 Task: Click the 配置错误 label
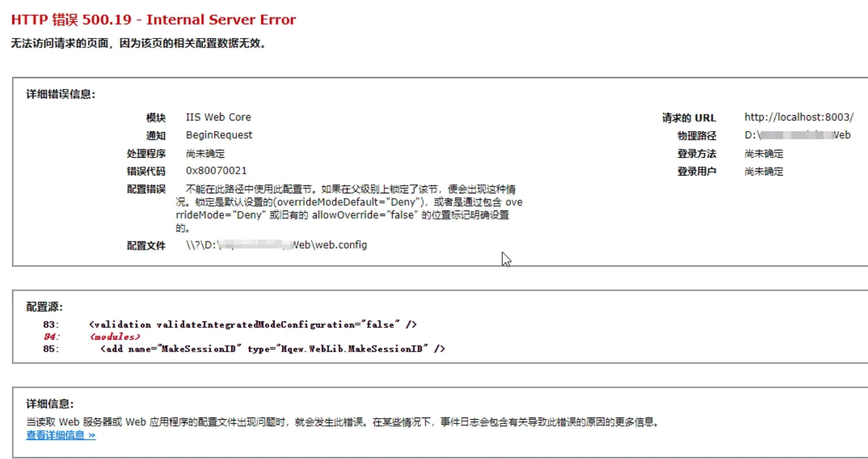[146, 189]
